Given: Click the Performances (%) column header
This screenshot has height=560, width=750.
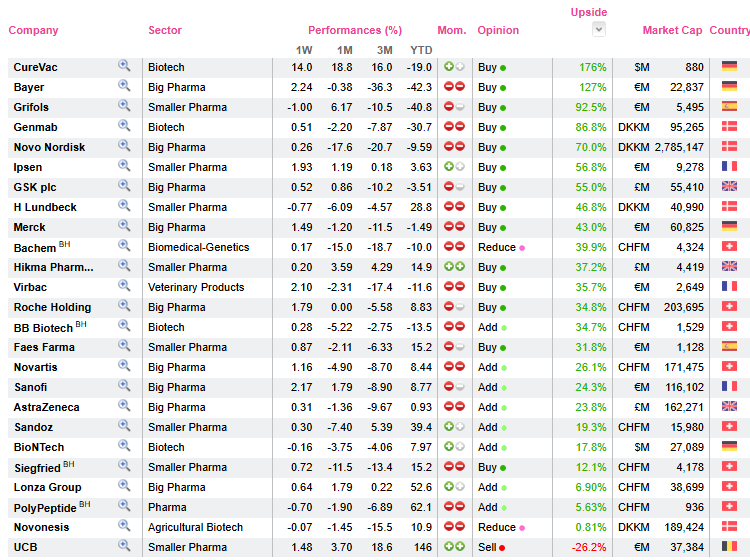Looking at the screenshot, I should pyautogui.click(x=355, y=30).
